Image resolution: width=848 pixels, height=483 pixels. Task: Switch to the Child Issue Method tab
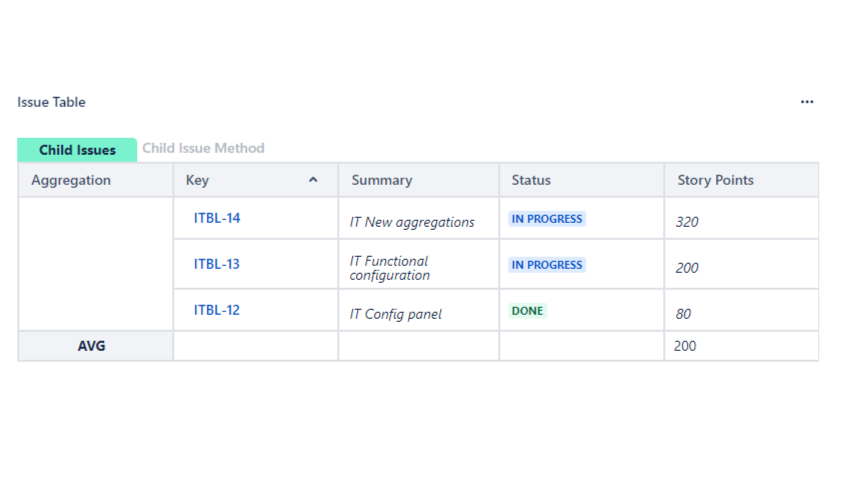pyautogui.click(x=203, y=149)
